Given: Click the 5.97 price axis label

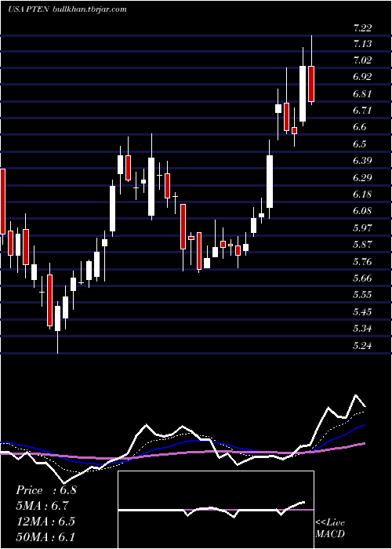Looking at the screenshot, I should point(362,228).
